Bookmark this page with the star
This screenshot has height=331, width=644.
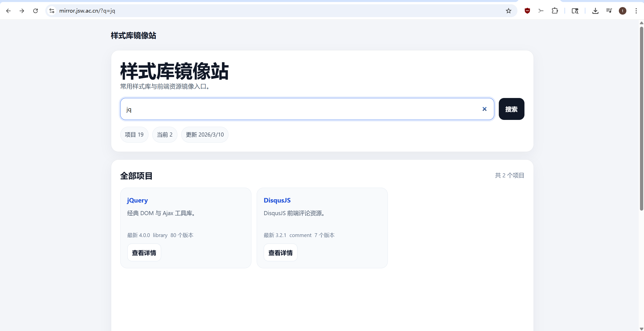tap(508, 11)
